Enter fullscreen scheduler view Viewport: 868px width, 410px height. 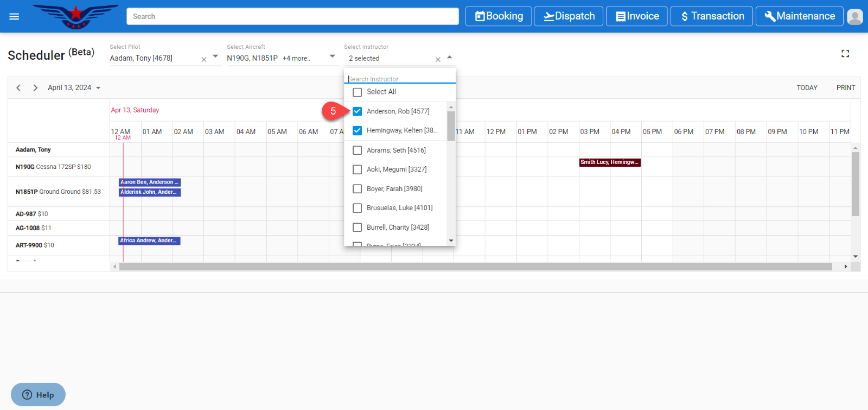coord(845,54)
